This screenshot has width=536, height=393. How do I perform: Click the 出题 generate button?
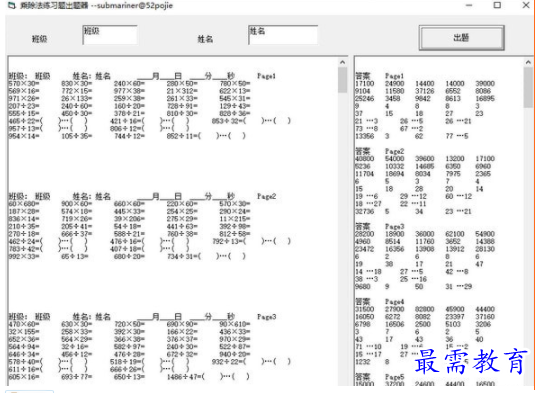(461, 38)
